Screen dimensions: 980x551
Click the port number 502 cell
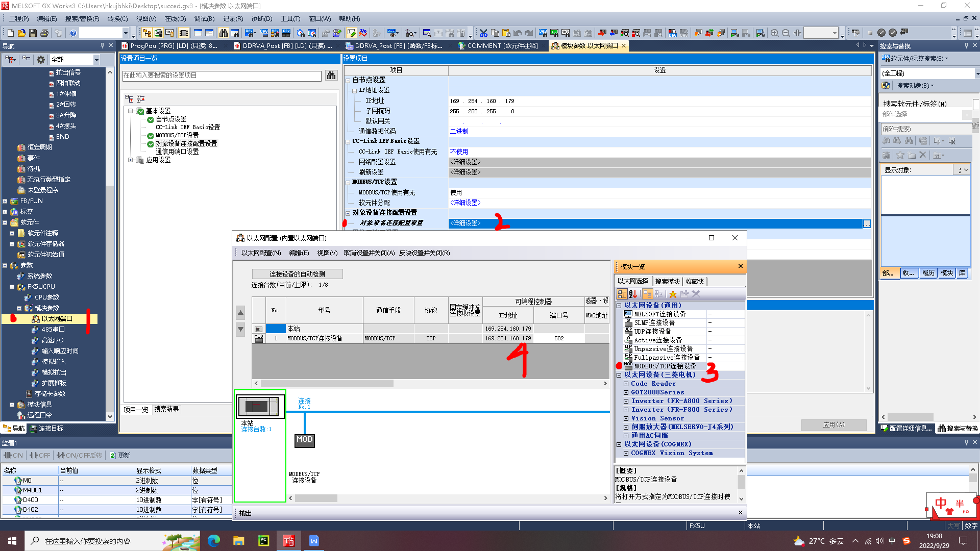coord(559,338)
